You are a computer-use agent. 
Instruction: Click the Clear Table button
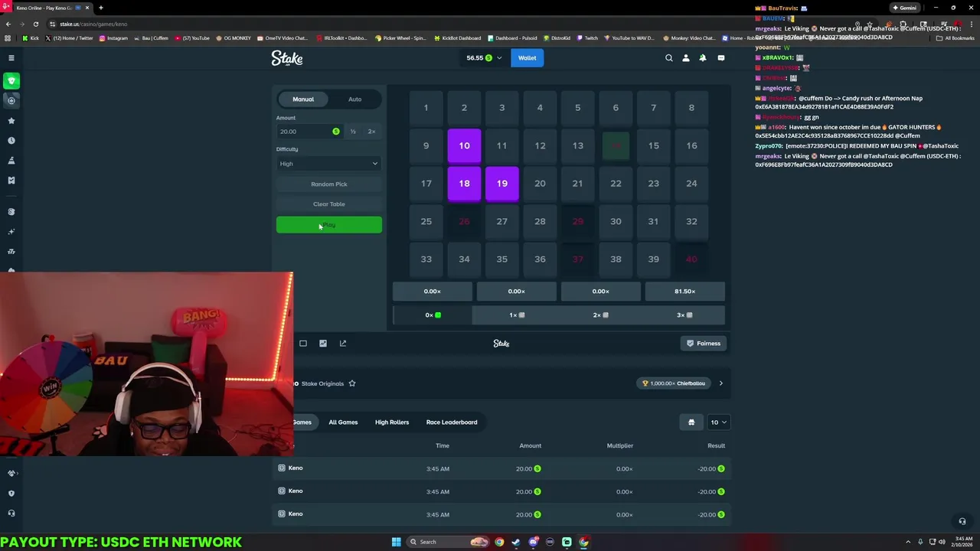pos(329,204)
